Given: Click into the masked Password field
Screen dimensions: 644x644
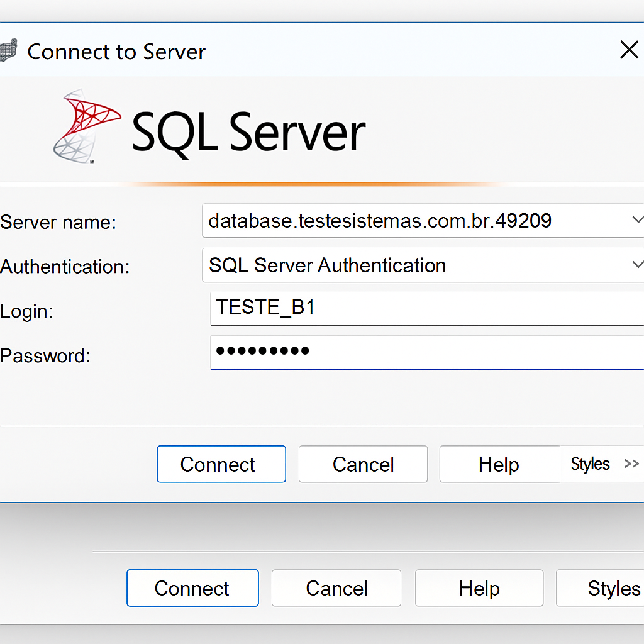Looking at the screenshot, I should [x=428, y=352].
